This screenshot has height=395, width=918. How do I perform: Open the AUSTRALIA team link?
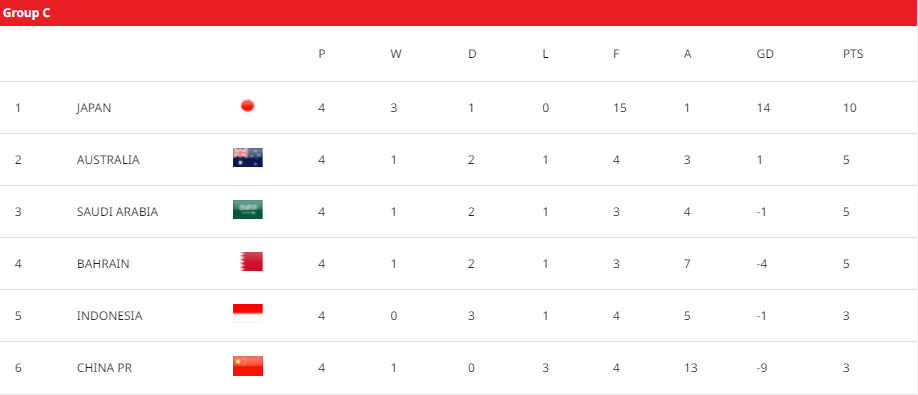pyautogui.click(x=108, y=160)
